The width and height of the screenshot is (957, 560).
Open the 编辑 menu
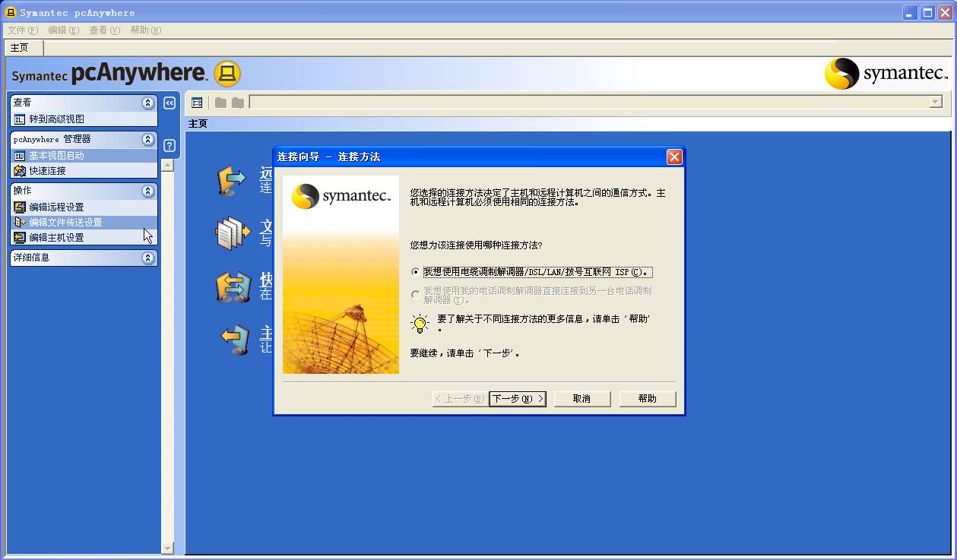coord(64,30)
